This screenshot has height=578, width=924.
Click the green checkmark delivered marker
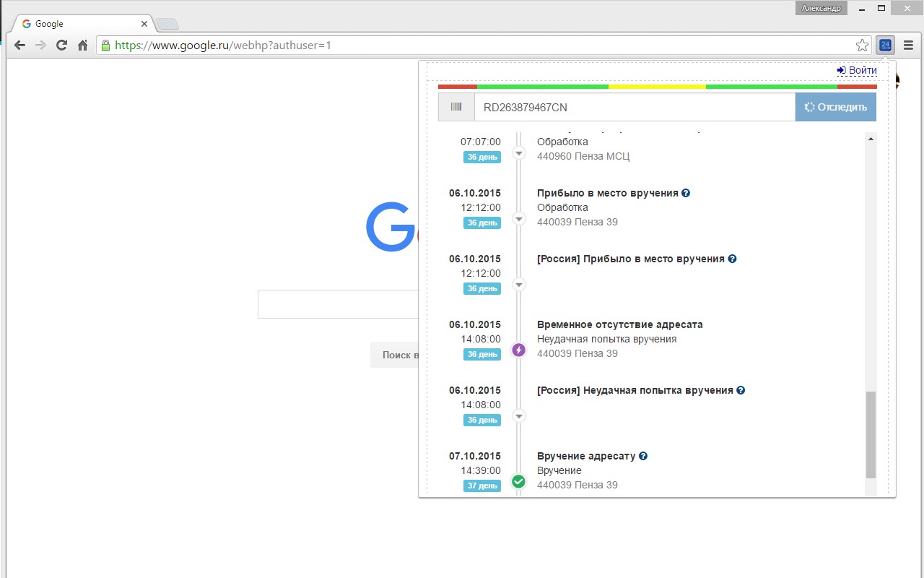[x=518, y=481]
